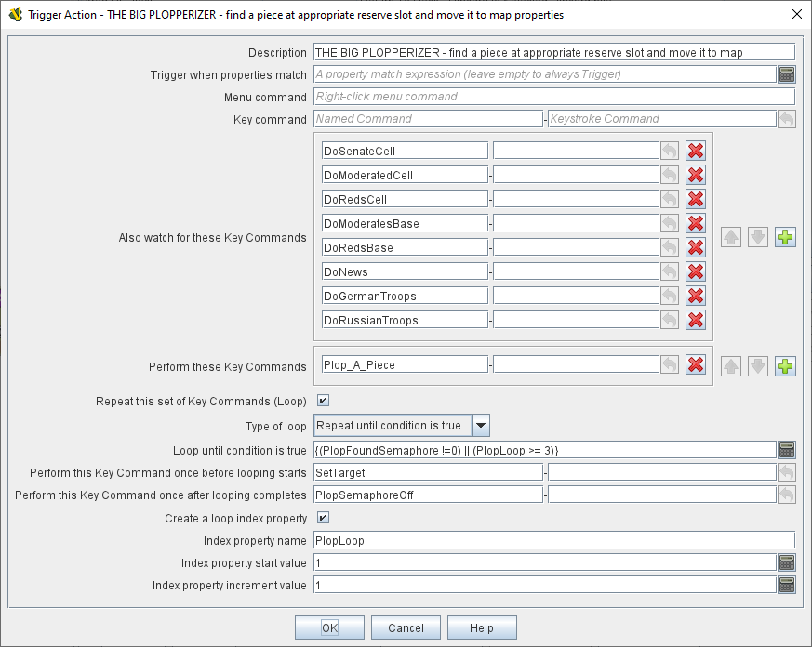
Task: Open Help for Trigger Action
Action: pyautogui.click(x=482, y=627)
